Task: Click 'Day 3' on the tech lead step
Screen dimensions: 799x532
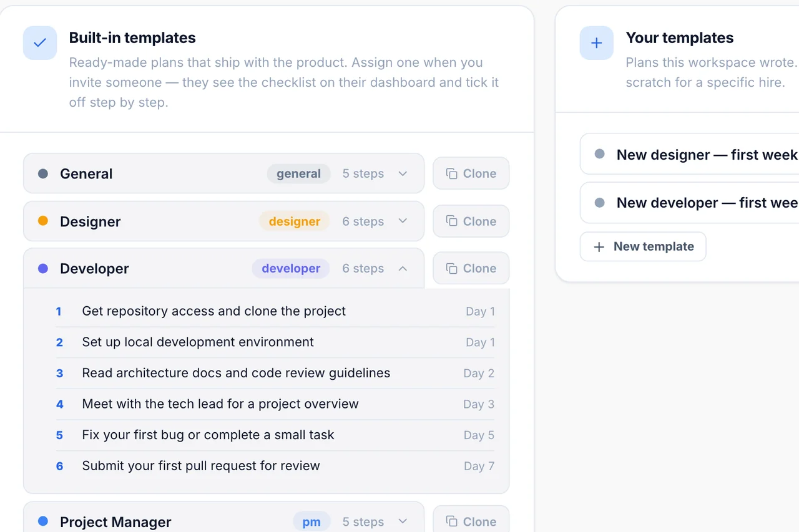Action: [479, 404]
